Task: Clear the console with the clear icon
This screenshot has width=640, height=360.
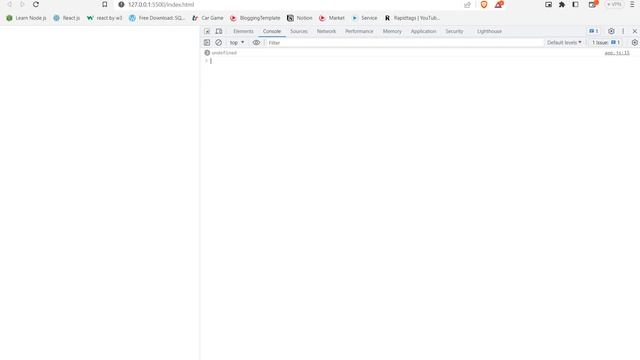Action: (x=219, y=42)
